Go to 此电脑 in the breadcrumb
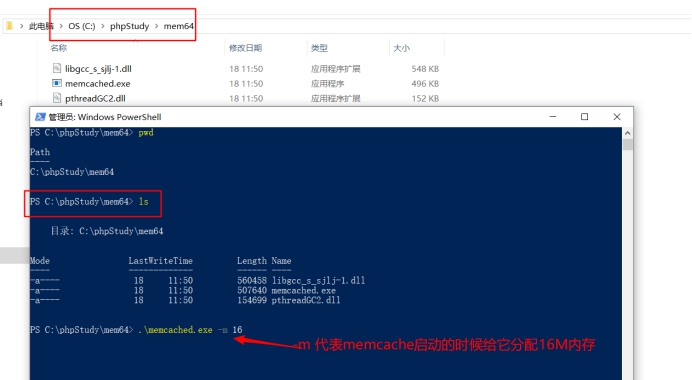The image size is (692, 380). (x=41, y=26)
